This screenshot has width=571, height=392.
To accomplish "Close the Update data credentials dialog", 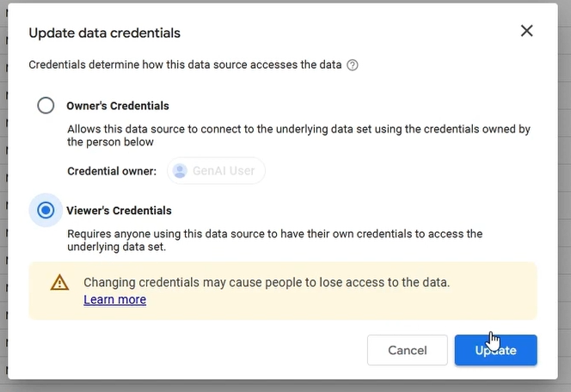I will click(527, 32).
